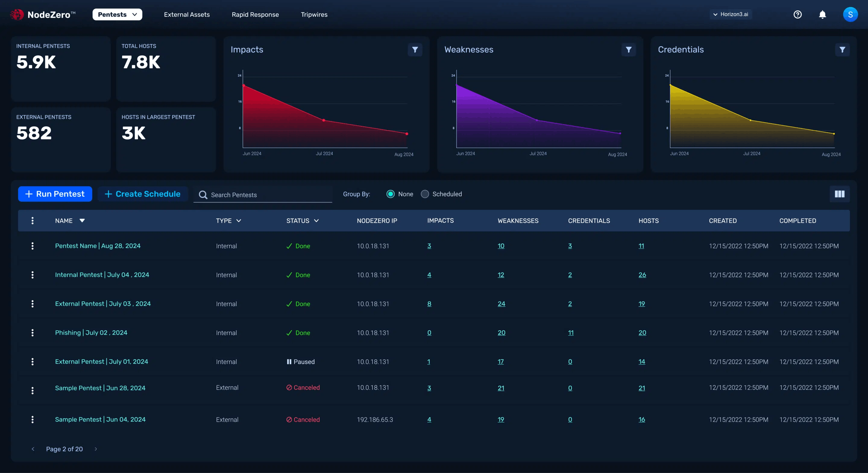
Task: Click the Search Pentests input field
Action: pos(263,194)
